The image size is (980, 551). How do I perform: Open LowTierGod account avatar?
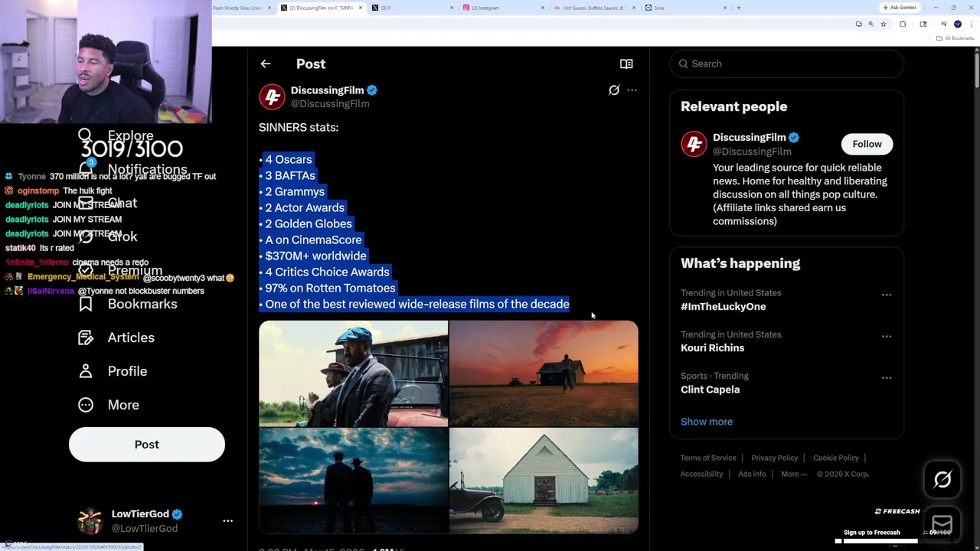pyautogui.click(x=90, y=521)
